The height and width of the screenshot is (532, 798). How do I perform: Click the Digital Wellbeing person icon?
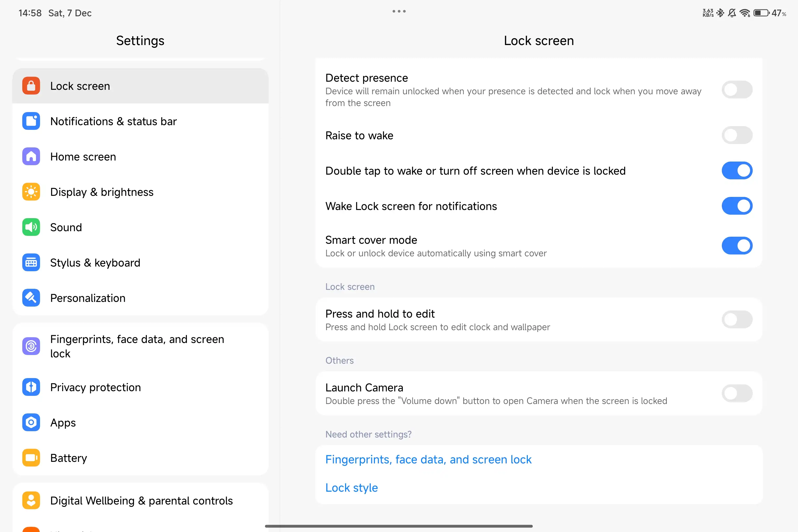pyautogui.click(x=31, y=500)
